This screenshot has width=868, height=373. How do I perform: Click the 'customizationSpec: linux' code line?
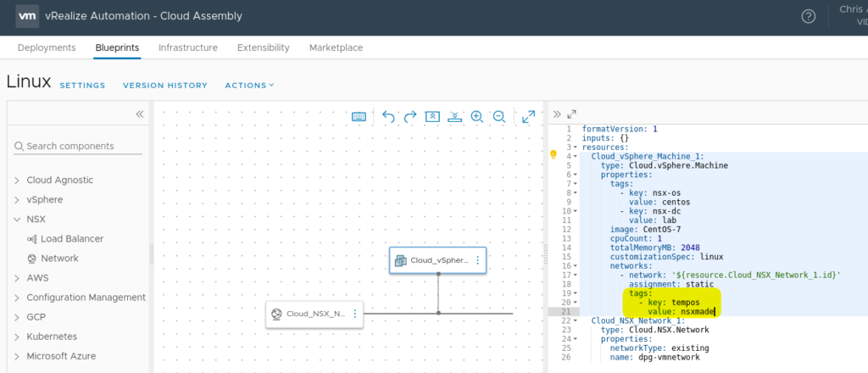[x=666, y=257]
